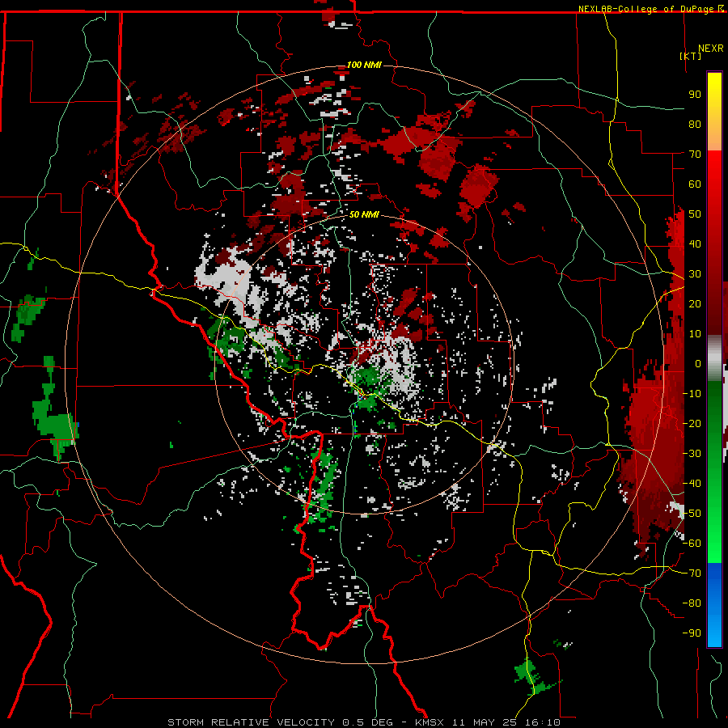Click the 40 value on velocity scale

[x=695, y=243]
